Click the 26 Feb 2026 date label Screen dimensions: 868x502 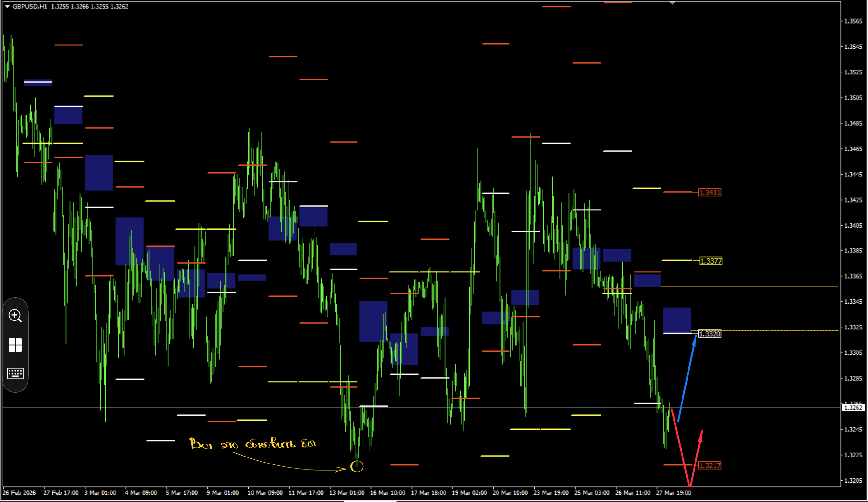pos(19,493)
